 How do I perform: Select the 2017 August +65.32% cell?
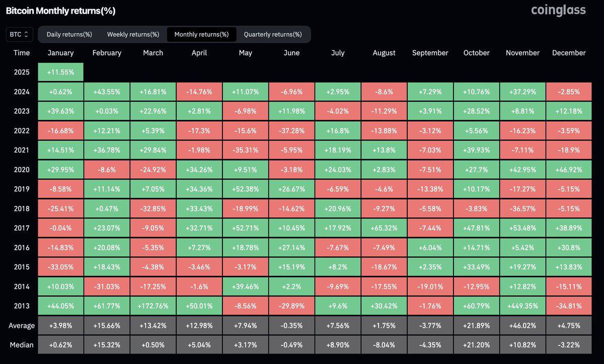(x=384, y=228)
